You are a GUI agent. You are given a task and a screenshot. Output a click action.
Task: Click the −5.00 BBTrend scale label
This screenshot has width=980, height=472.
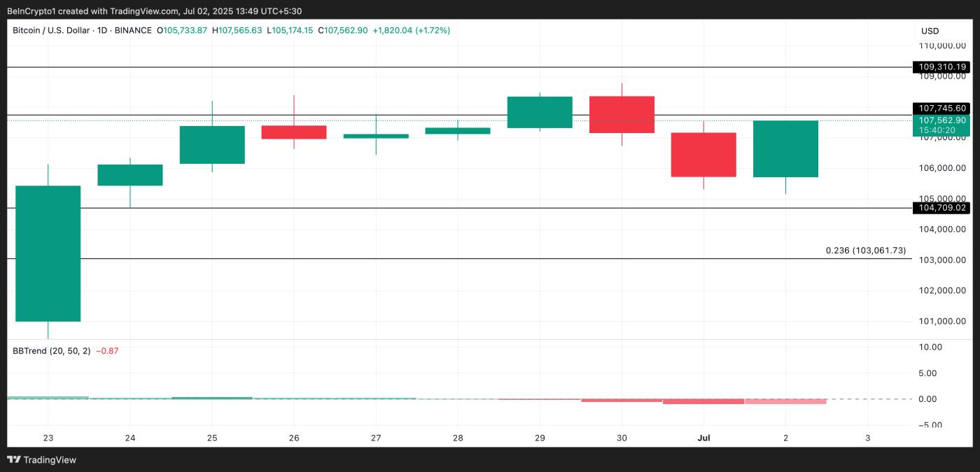pyautogui.click(x=931, y=425)
